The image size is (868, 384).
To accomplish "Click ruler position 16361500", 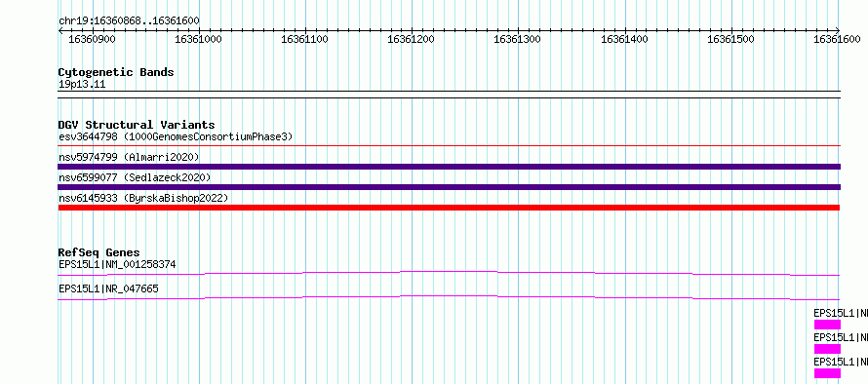I will (x=731, y=39).
